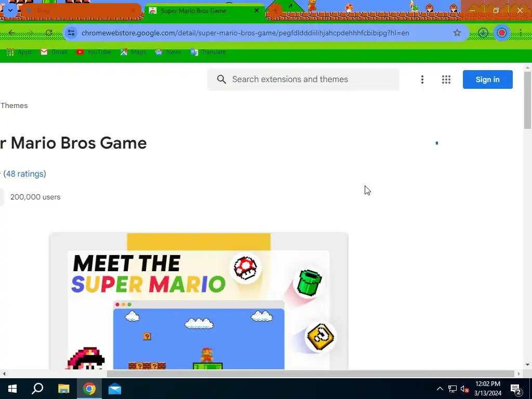View site information icon in address bar
The image size is (532, 399).
[71, 33]
